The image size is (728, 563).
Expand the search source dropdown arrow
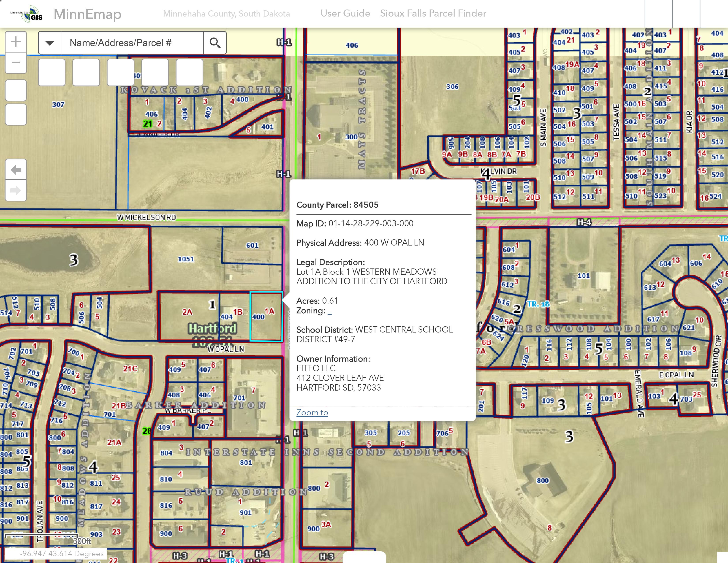pyautogui.click(x=50, y=43)
